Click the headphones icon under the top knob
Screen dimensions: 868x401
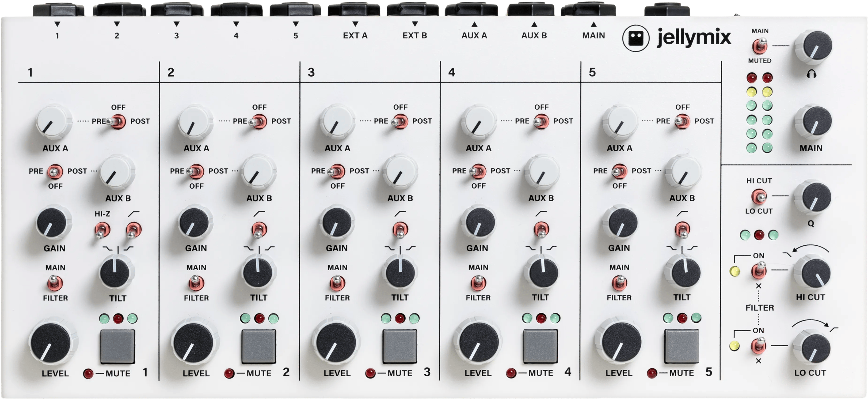pos(811,74)
